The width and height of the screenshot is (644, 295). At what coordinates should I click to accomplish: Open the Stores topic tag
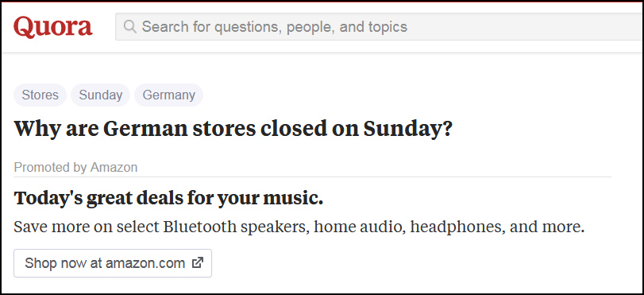(40, 95)
